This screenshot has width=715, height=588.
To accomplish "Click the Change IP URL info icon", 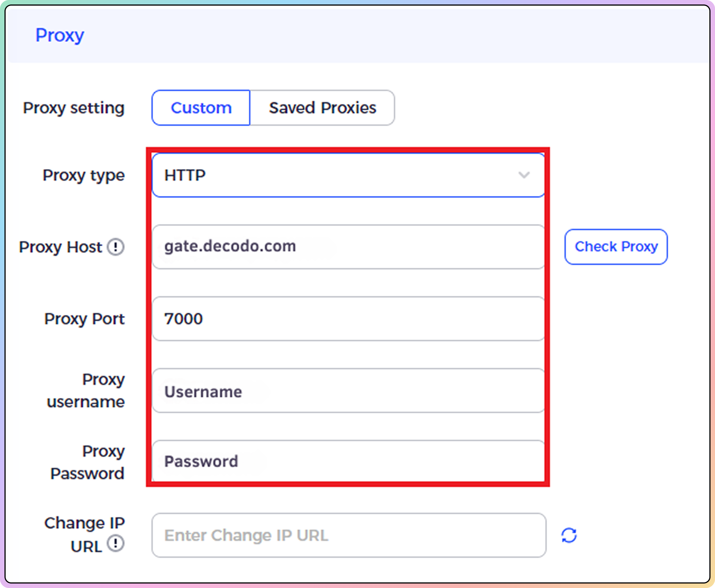I will pyautogui.click(x=116, y=544).
